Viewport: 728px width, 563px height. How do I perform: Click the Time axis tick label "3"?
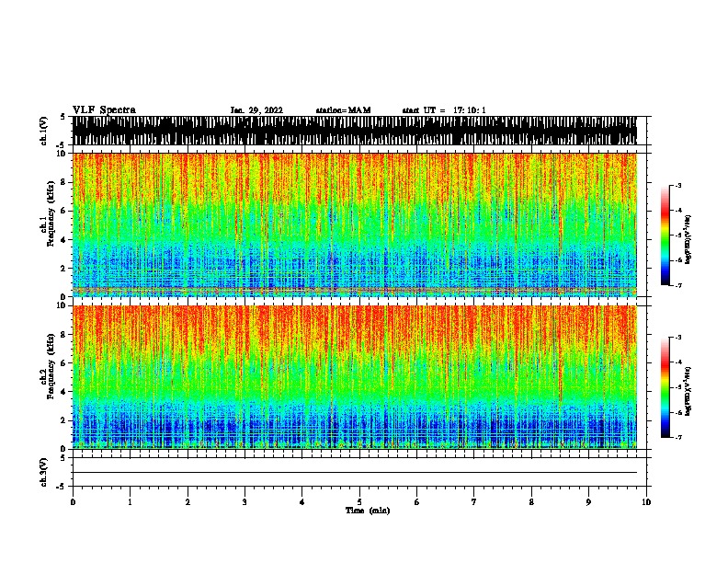pos(245,502)
